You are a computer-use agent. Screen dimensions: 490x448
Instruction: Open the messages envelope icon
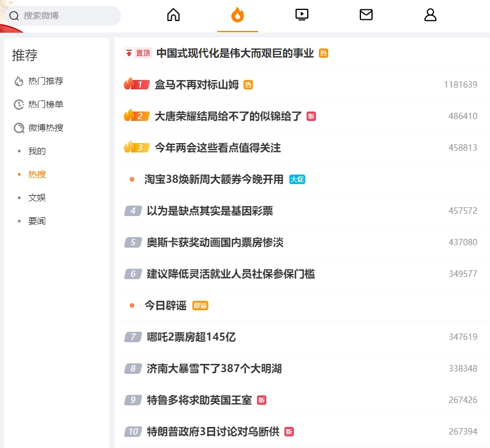pos(366,15)
